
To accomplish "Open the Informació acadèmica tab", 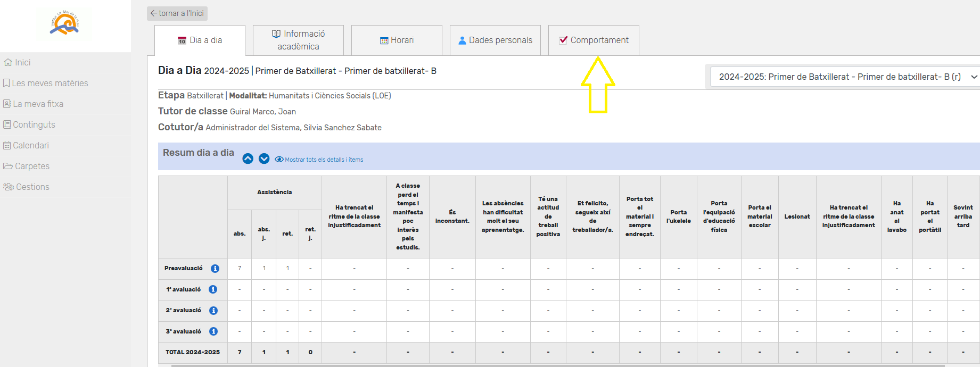I will 298,40.
